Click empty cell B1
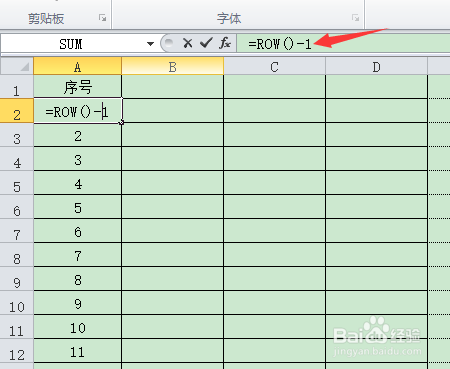This screenshot has height=369, width=450. point(173,87)
